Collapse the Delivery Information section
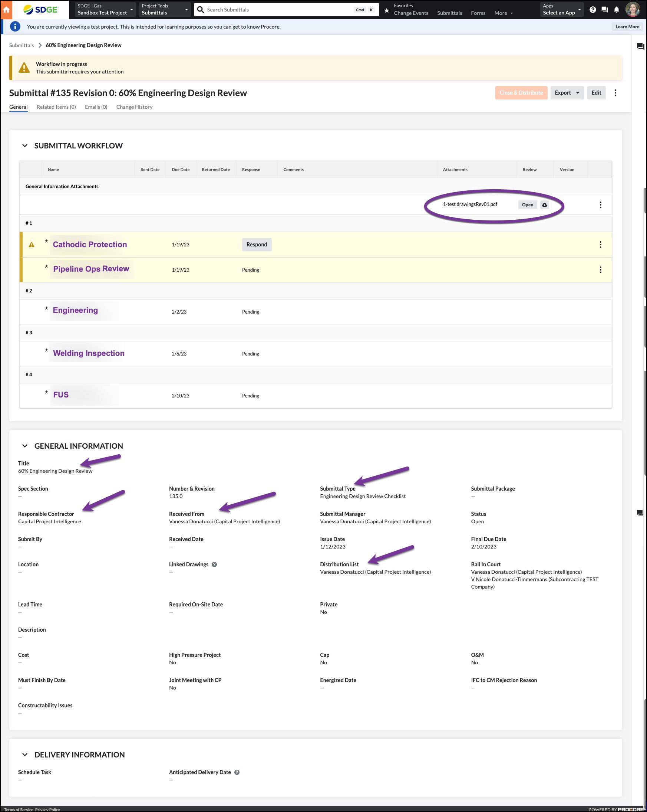 [x=25, y=755]
